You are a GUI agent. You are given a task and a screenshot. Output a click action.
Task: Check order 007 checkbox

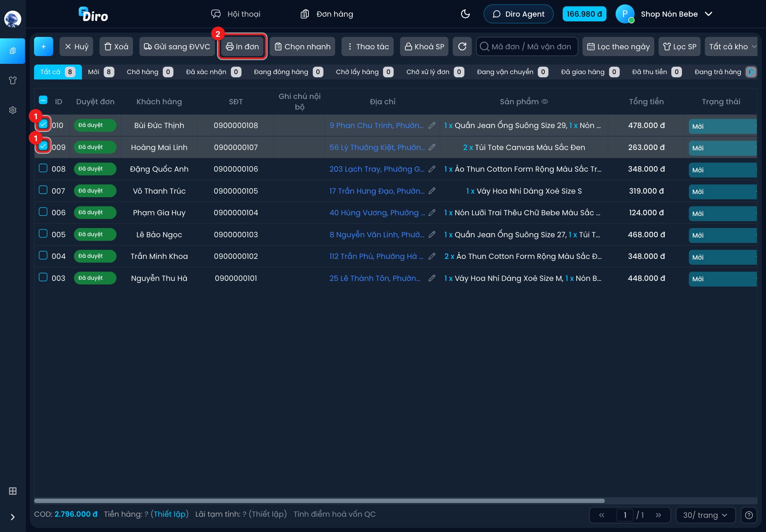click(43, 190)
